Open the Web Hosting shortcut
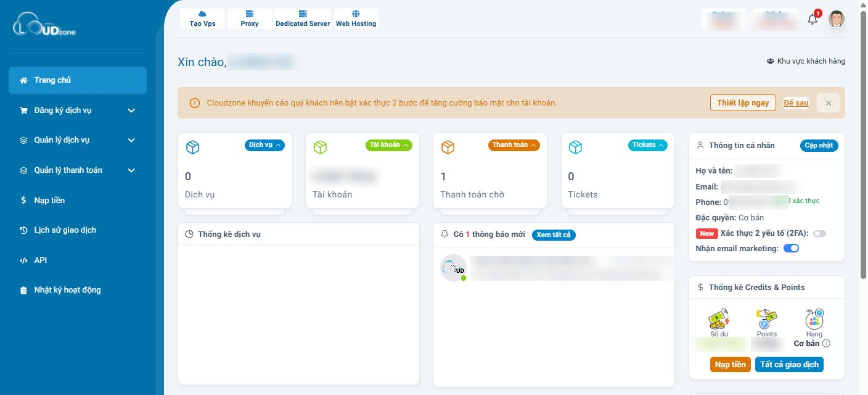Screen dimensions: 868x395 tap(356, 19)
